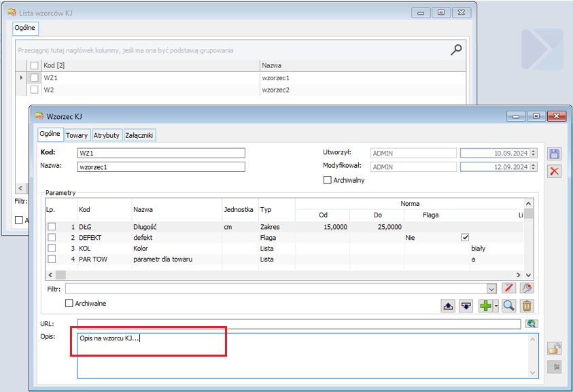Cancel changes with the red X icon
This screenshot has width=573, height=392.
(555, 171)
